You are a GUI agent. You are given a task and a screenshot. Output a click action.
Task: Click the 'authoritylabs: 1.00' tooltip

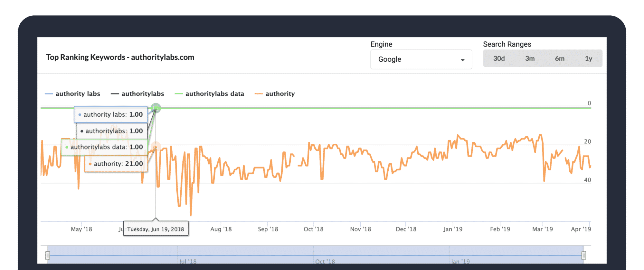click(112, 131)
